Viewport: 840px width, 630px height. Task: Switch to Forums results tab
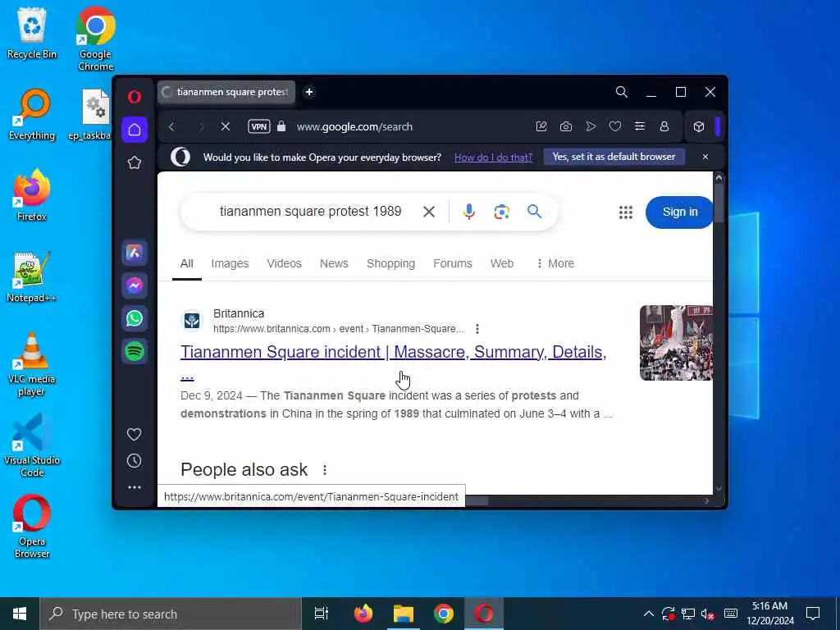tap(452, 263)
